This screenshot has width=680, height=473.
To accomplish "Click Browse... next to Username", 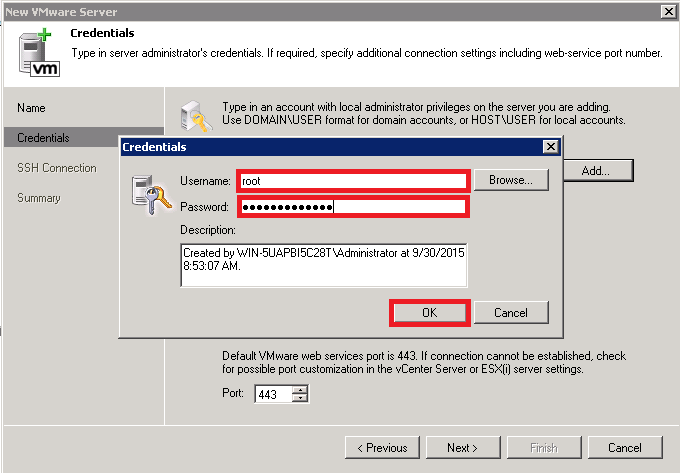I will (x=511, y=180).
